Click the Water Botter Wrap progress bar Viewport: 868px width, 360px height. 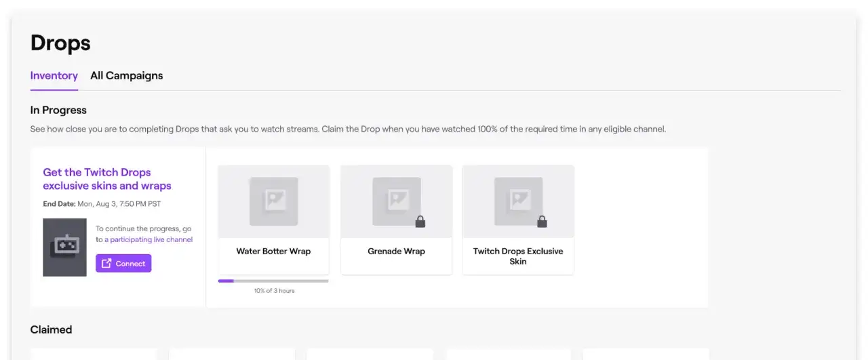(273, 281)
